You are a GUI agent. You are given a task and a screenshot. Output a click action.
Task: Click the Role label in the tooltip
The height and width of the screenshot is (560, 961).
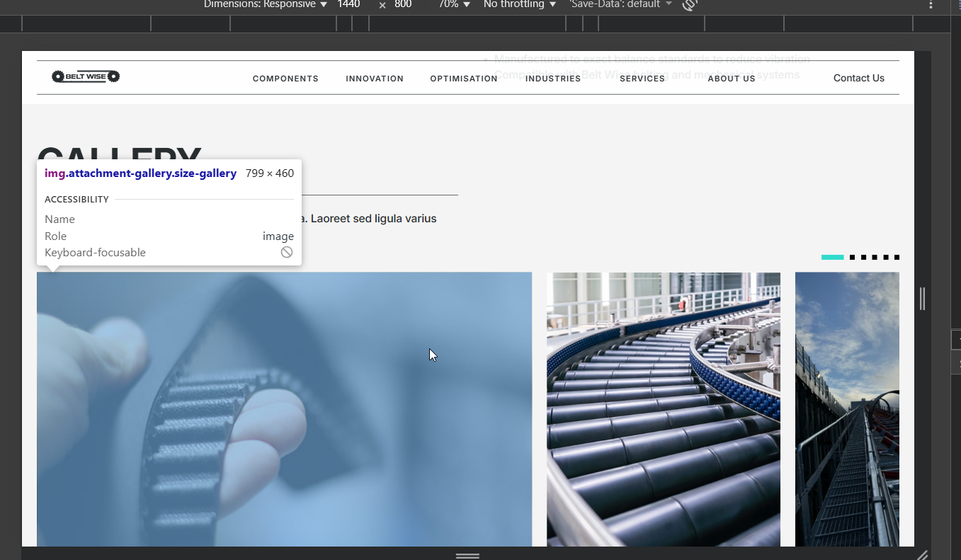coord(55,236)
